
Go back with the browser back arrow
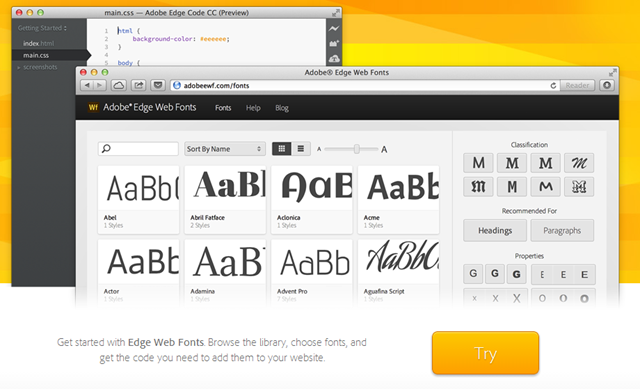pos(87,85)
